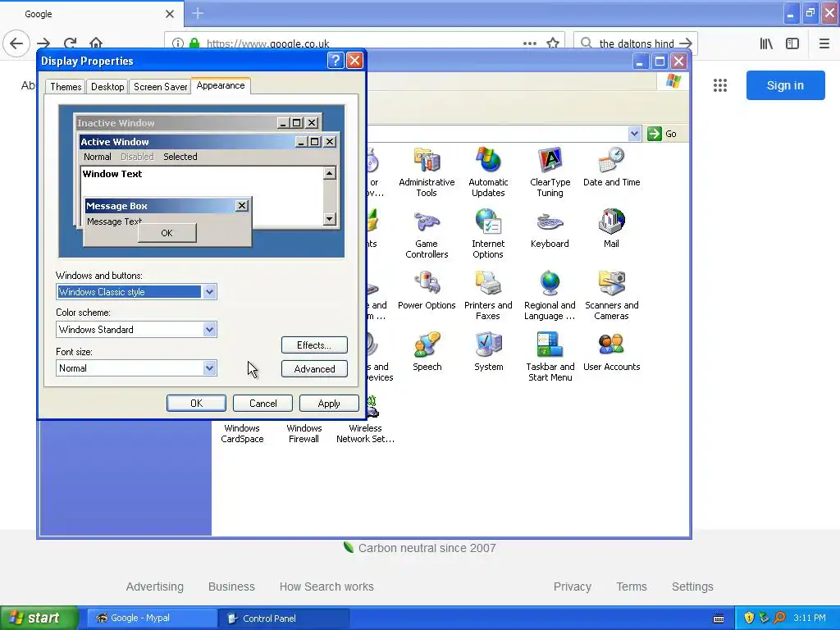840x630 pixels.
Task: Click the Effects... button
Action: (314, 345)
